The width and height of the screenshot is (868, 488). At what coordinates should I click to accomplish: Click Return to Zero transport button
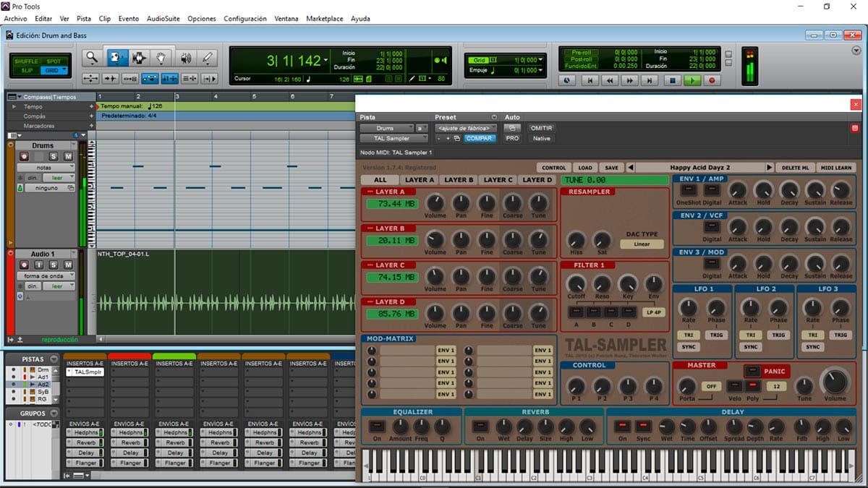(x=590, y=81)
